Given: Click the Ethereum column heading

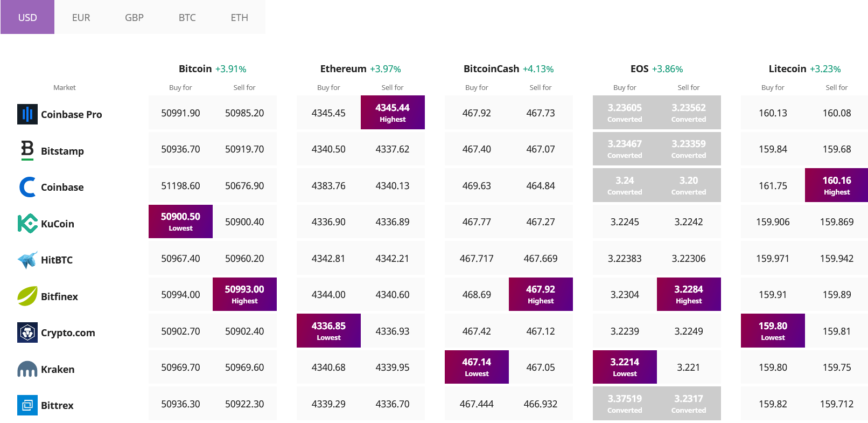Looking at the screenshot, I should click(x=343, y=68).
